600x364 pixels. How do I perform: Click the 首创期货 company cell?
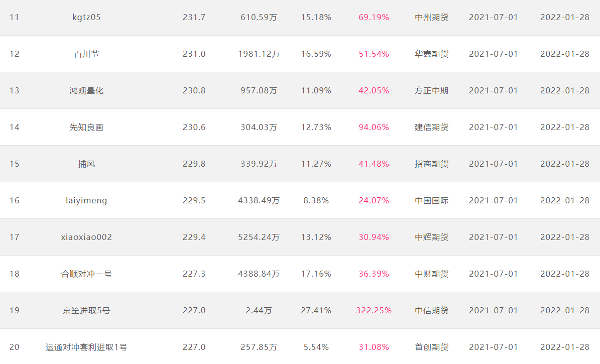(432, 347)
